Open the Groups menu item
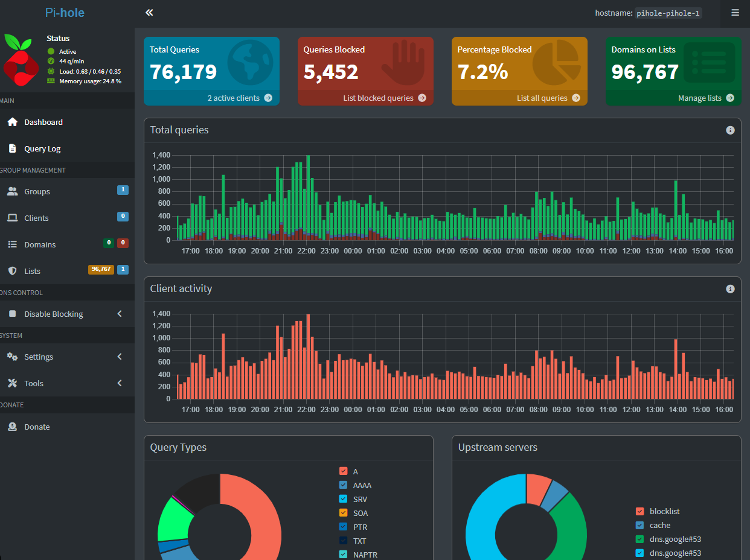Viewport: 750px width, 560px height. [x=67, y=191]
